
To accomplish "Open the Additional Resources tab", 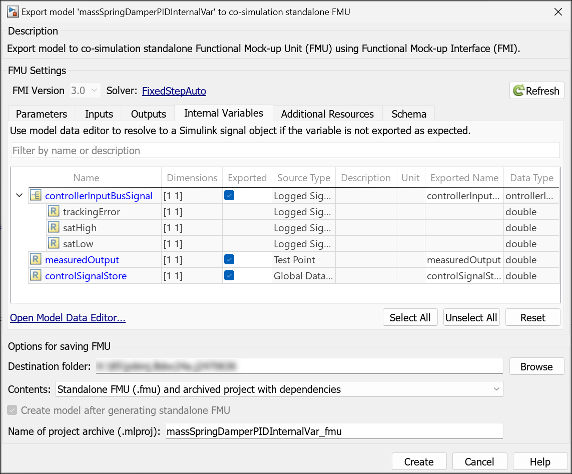I will pos(327,114).
